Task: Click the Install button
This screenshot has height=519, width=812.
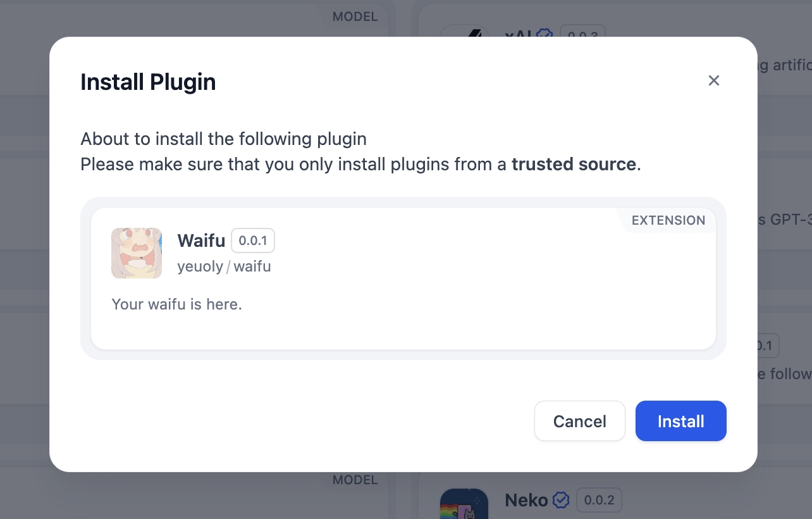Action: 680,421
